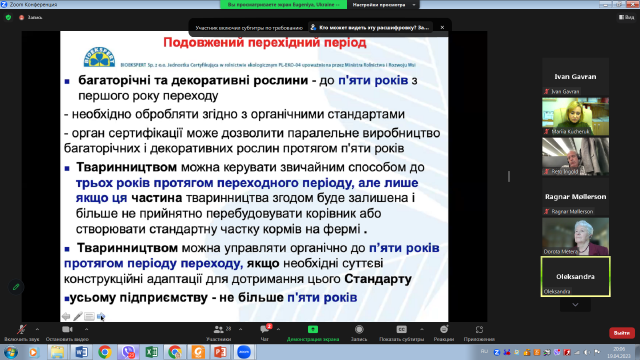The height and width of the screenshot is (360, 640).
Task: Expand the participants options arrow
Action: click(240, 329)
